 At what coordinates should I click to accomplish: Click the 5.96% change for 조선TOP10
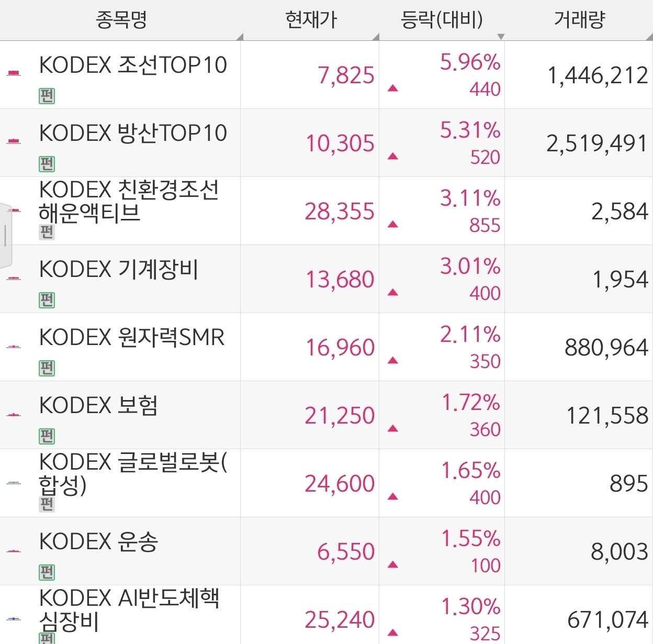click(470, 62)
